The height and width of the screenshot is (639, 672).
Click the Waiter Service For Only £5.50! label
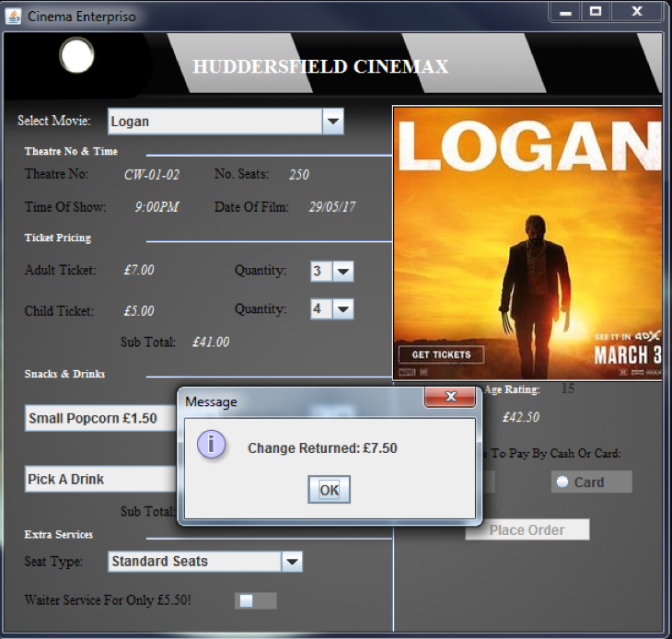[108, 600]
